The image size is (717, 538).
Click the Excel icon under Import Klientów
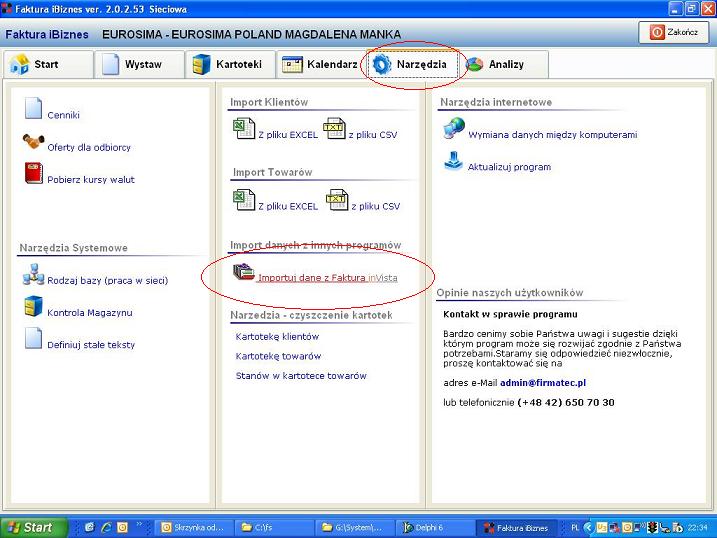coord(244,128)
